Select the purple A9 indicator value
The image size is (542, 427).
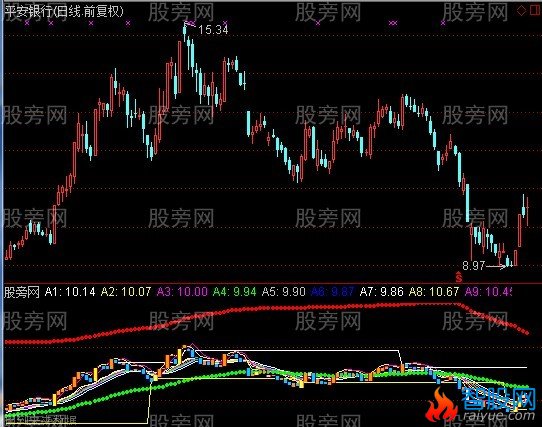click(488, 292)
